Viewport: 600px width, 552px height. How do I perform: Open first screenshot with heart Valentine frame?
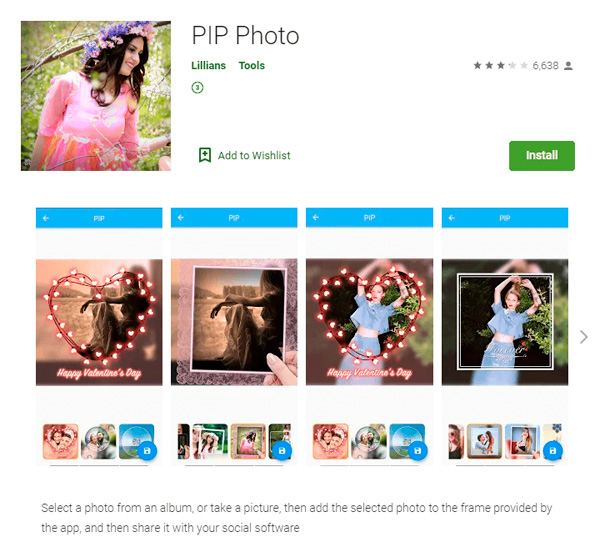coord(99,337)
